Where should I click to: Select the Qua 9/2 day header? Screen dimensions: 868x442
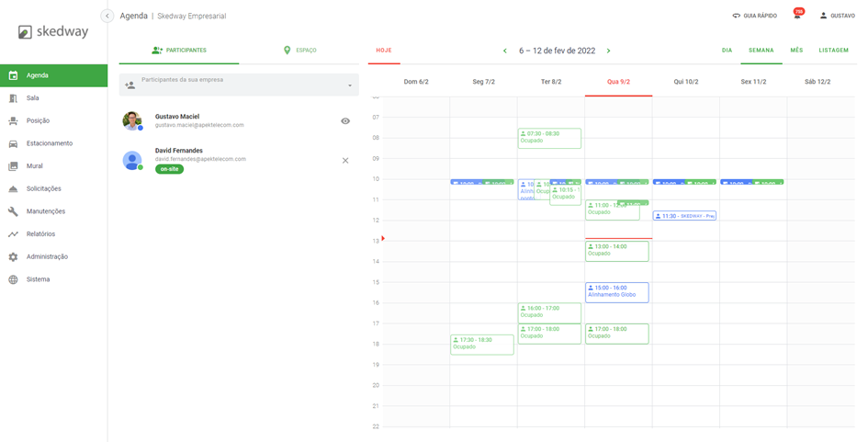tap(618, 82)
